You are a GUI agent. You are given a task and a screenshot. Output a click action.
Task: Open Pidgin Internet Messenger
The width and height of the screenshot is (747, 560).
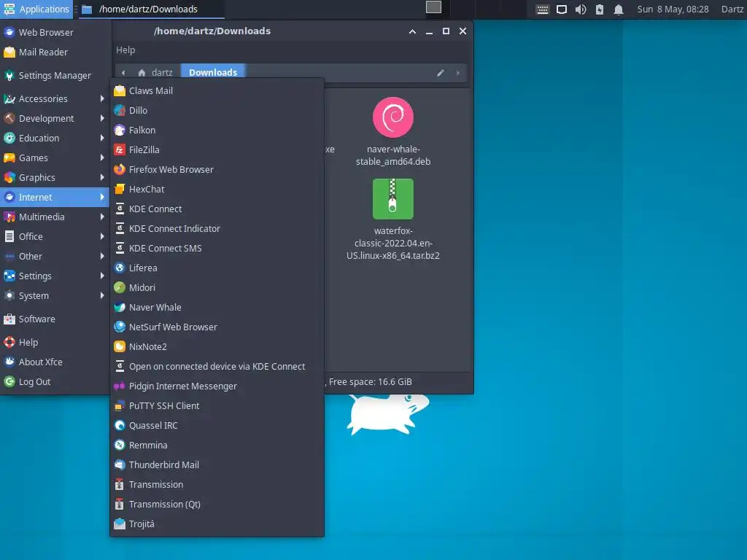217,386
